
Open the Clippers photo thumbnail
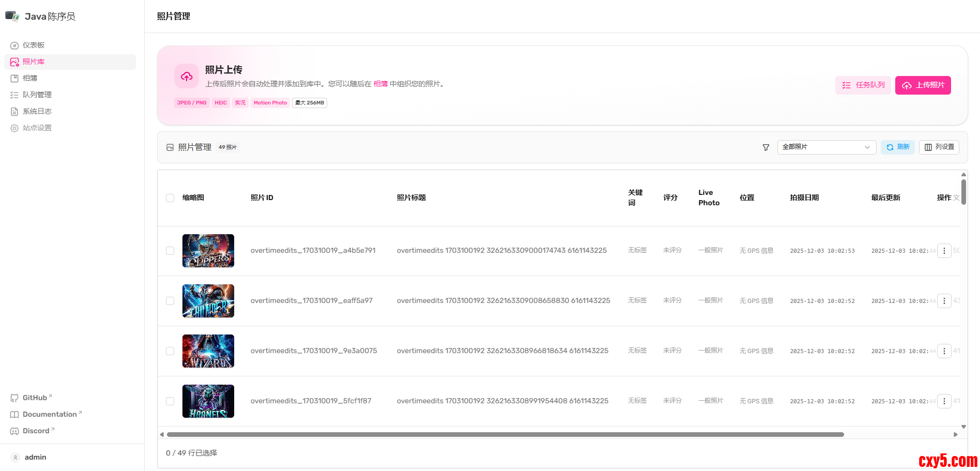pos(208,251)
